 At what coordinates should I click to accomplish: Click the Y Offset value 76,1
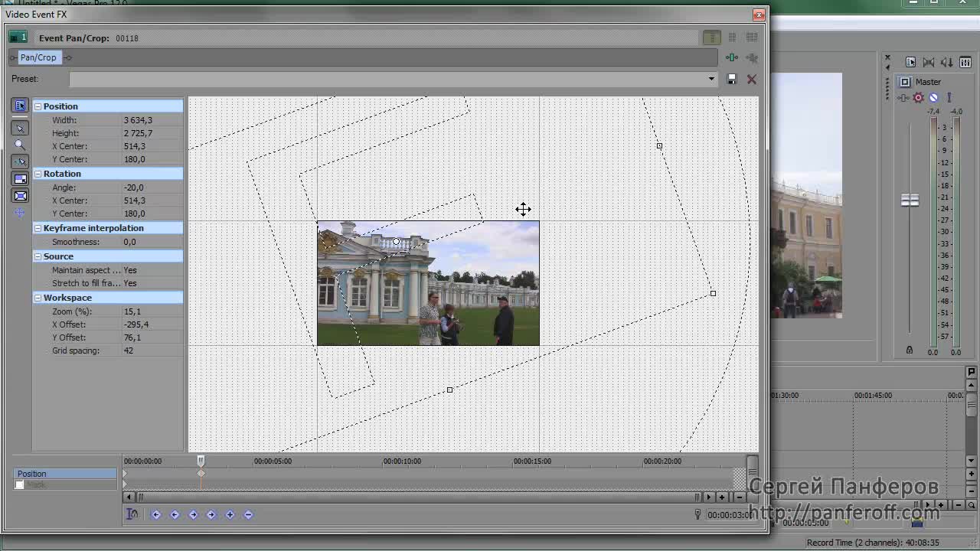(132, 337)
